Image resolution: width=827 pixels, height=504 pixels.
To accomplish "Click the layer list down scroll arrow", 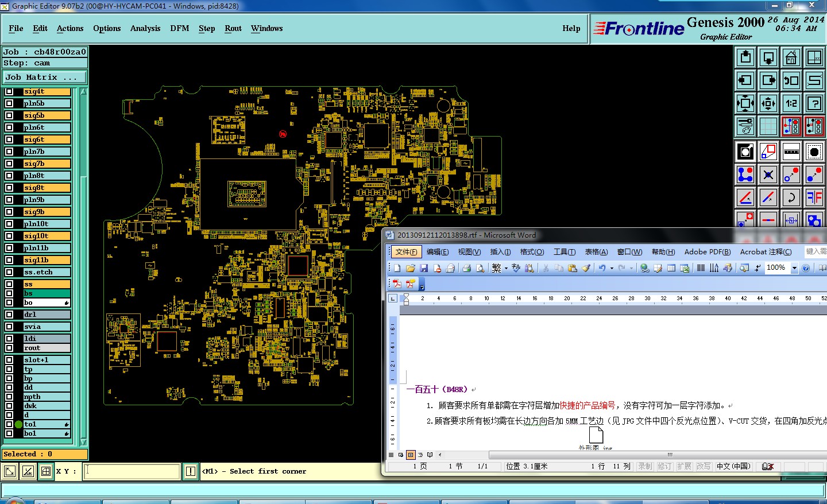I will pyautogui.click(x=84, y=442).
